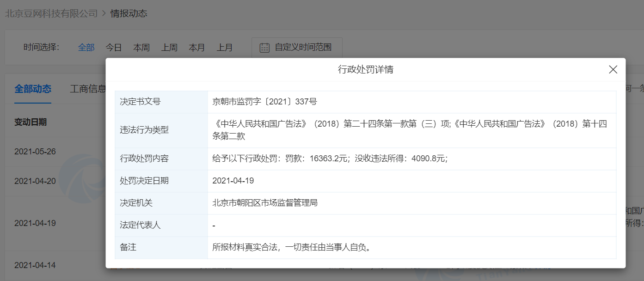Click document number 京朝市监罚字〔2021〕337号
This screenshot has width=644, height=281.
click(264, 102)
